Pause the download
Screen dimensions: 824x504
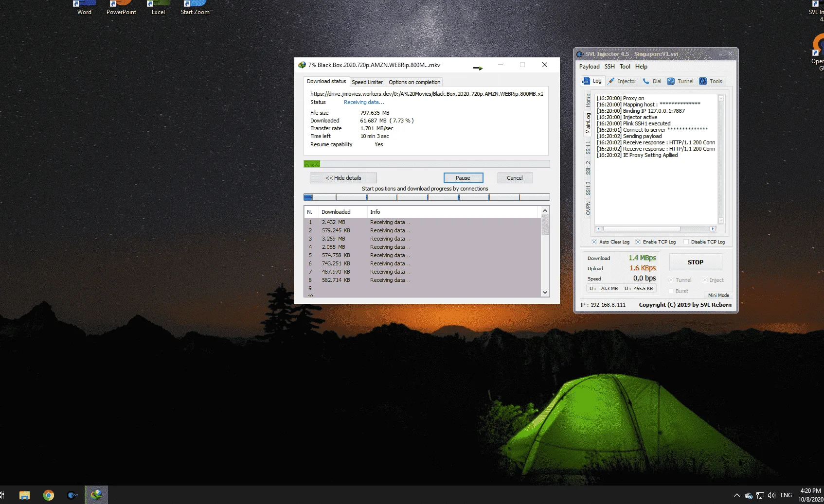pyautogui.click(x=463, y=178)
